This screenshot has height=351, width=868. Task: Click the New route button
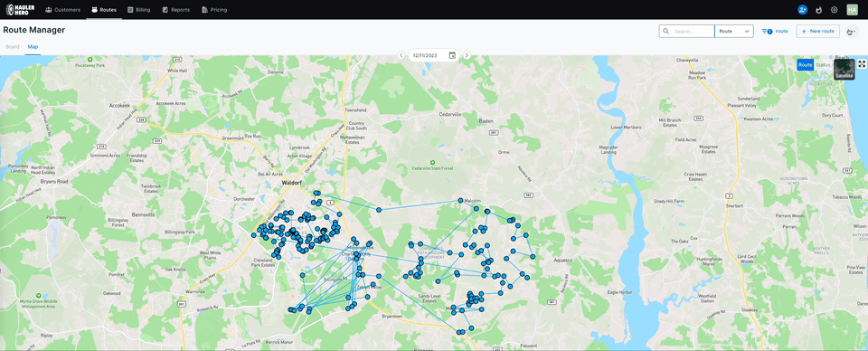(817, 31)
